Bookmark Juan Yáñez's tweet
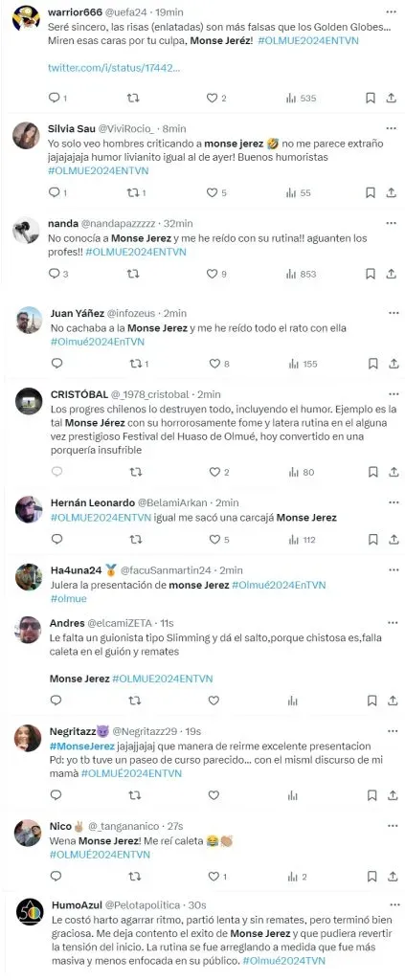Image resolution: width=405 pixels, height=980 pixels. tap(371, 363)
